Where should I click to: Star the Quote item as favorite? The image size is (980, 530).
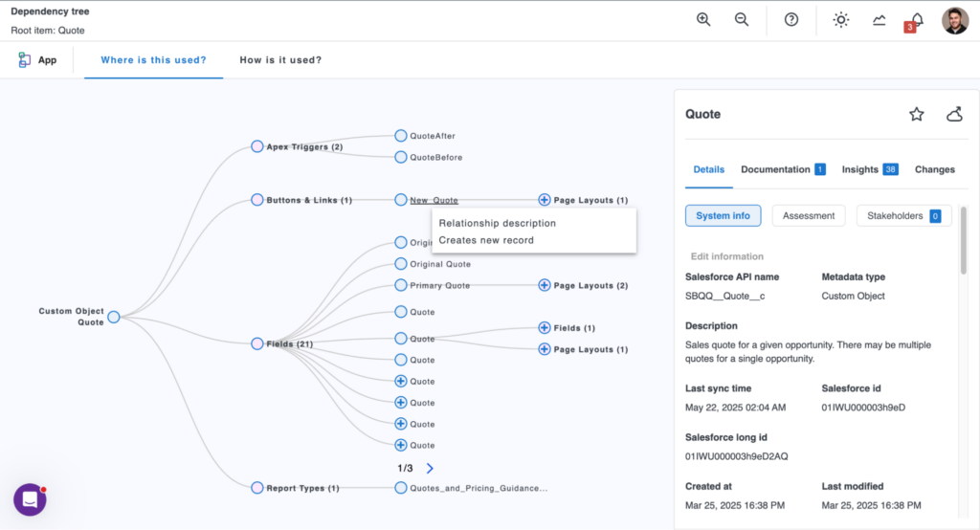[916, 115]
